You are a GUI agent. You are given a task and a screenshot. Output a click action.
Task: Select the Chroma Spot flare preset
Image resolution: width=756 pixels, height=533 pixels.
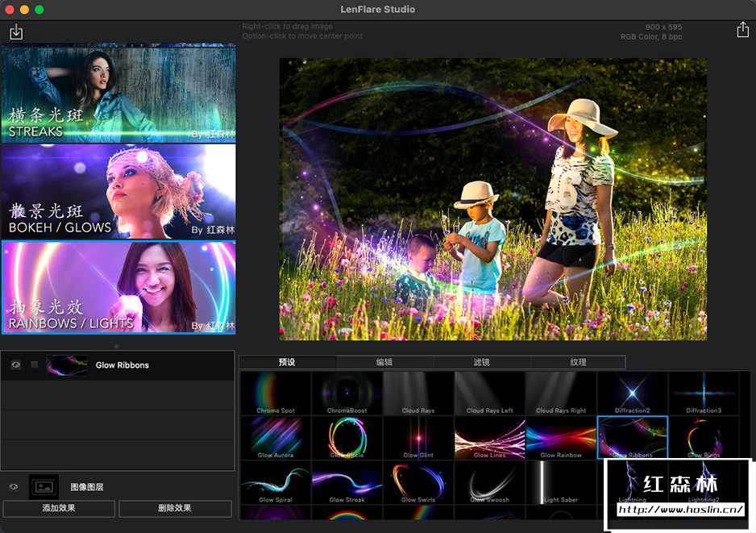click(276, 394)
